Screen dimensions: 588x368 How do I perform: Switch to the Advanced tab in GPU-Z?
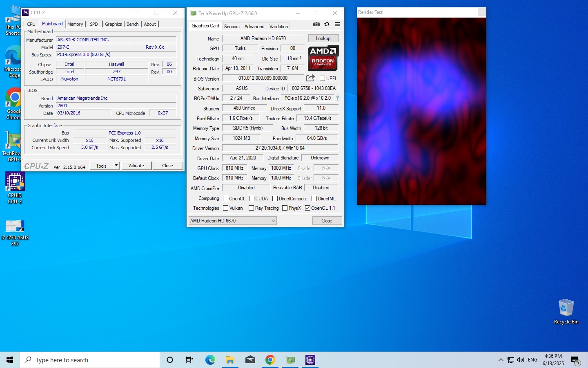click(254, 27)
